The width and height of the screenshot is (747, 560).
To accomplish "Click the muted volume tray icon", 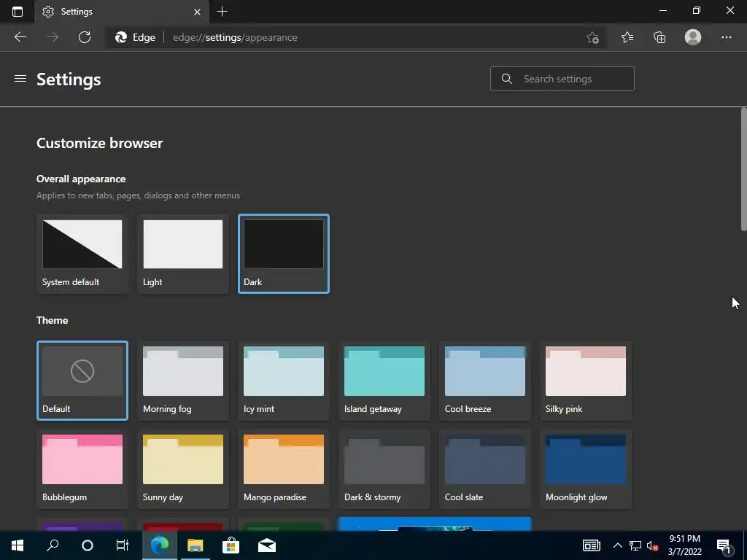I will (x=653, y=545).
